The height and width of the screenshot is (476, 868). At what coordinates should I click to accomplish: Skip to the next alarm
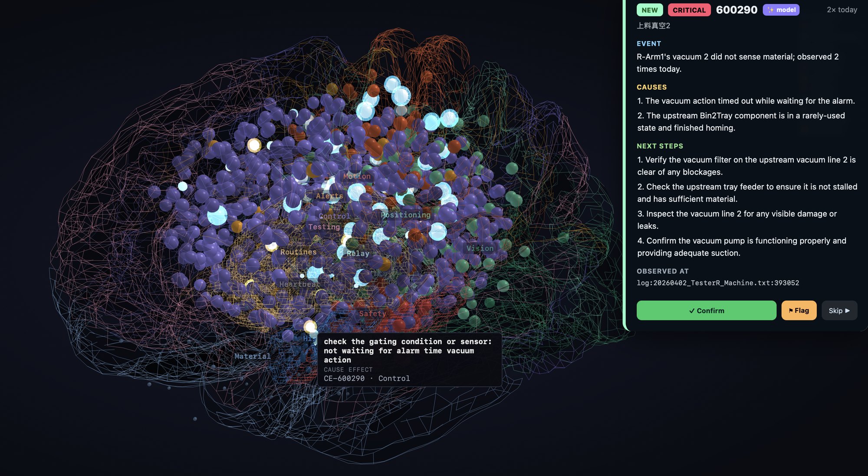point(839,311)
